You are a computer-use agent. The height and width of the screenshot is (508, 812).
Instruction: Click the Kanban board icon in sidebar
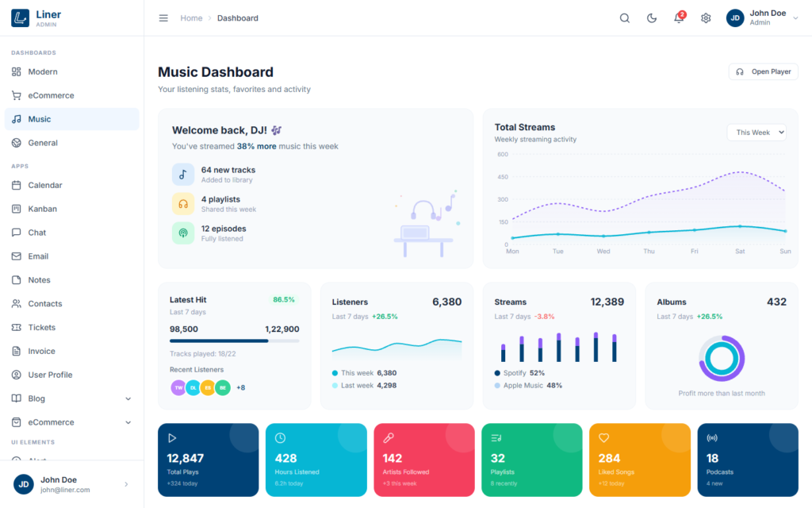pos(17,209)
